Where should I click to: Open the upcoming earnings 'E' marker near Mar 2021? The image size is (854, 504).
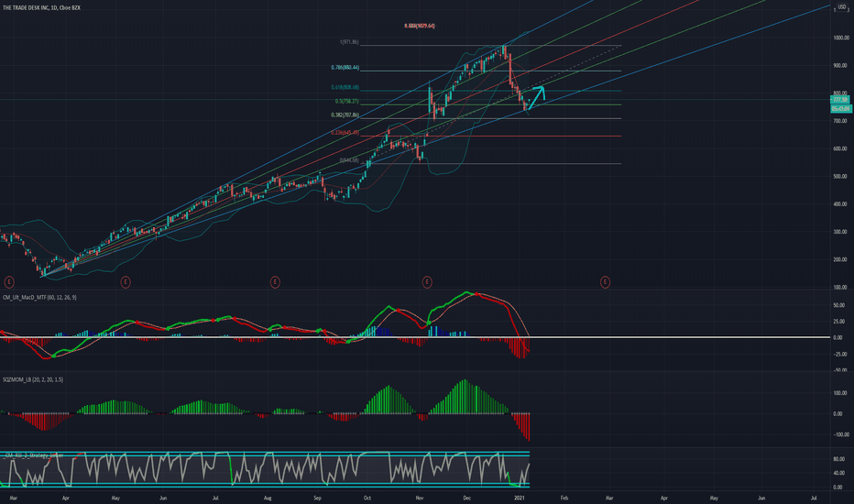[605, 281]
